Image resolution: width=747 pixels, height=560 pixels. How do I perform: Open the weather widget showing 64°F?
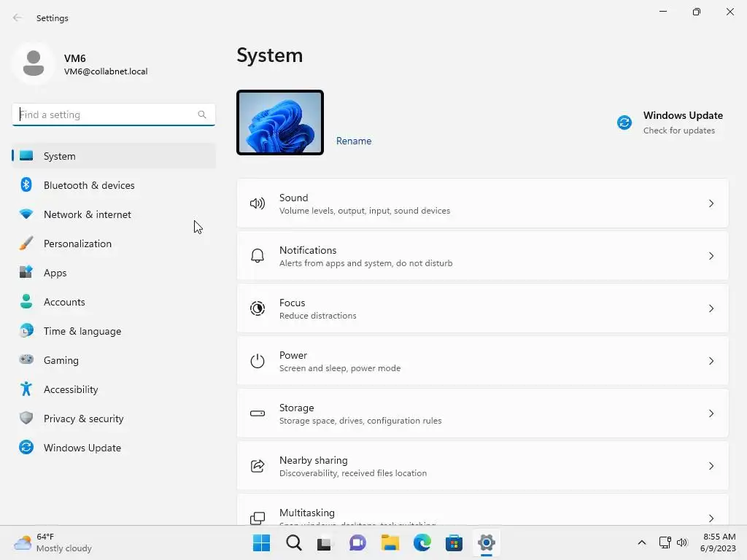[53, 542]
